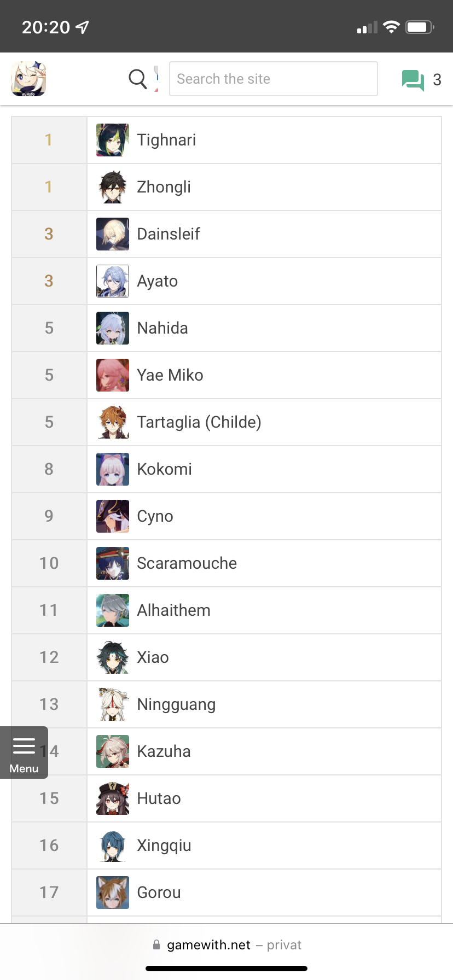Viewport: 453px width, 980px height.
Task: Open the Ayato character link
Action: [158, 281]
